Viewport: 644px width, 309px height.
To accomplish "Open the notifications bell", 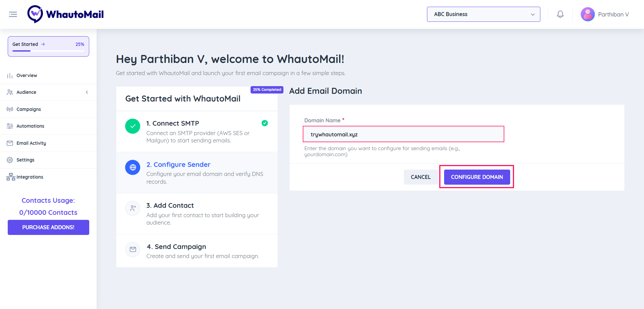I will (x=560, y=14).
